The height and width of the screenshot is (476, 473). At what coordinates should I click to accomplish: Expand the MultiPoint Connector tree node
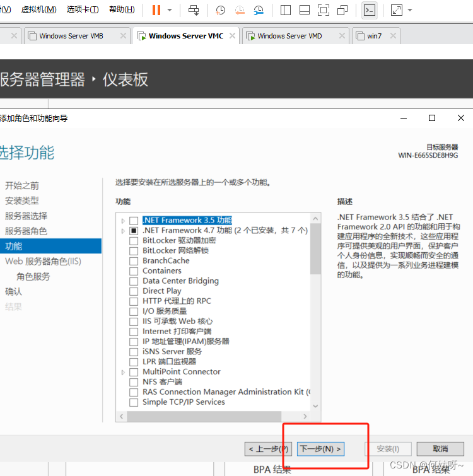[123, 372]
